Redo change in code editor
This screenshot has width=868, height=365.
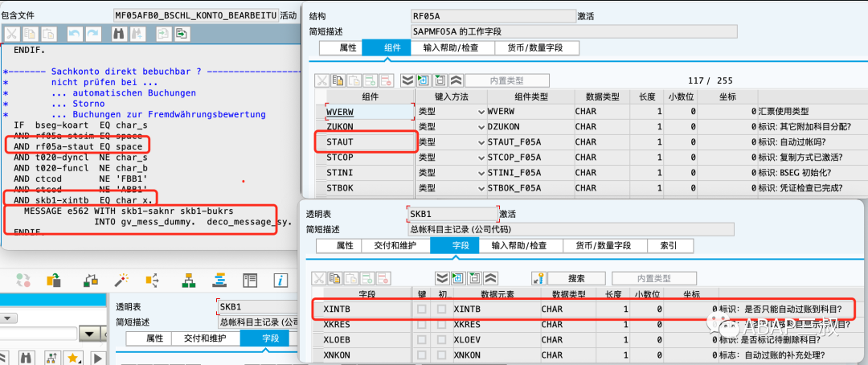[93, 34]
